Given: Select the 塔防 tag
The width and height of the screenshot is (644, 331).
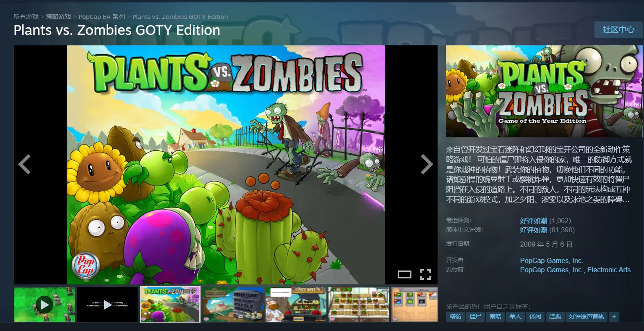Looking at the screenshot, I should point(456,316).
